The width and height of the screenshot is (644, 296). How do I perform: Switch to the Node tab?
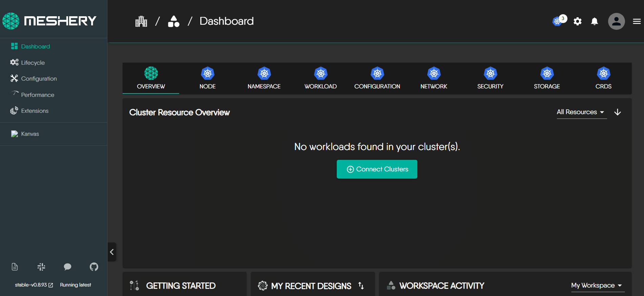pos(208,78)
